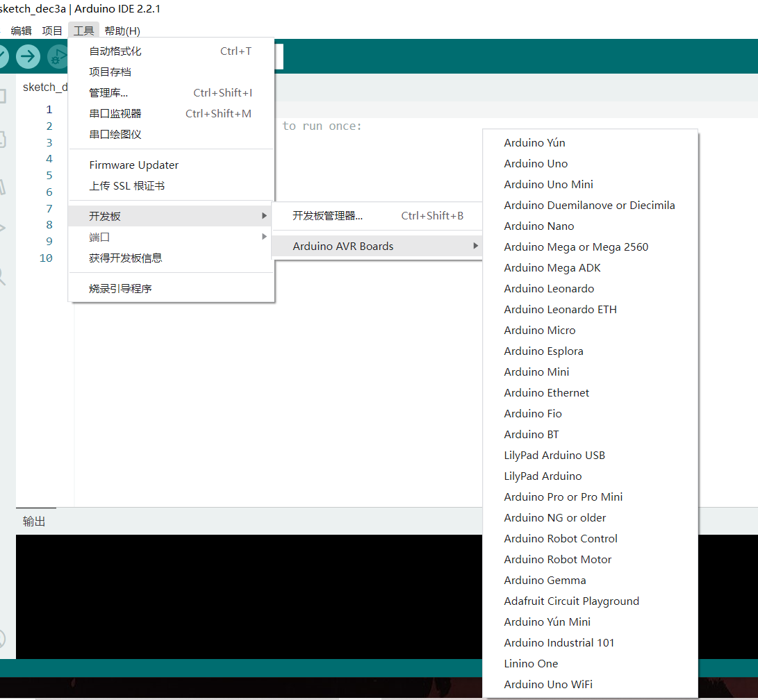
Task: Select Linino One board
Action: (x=591, y=663)
